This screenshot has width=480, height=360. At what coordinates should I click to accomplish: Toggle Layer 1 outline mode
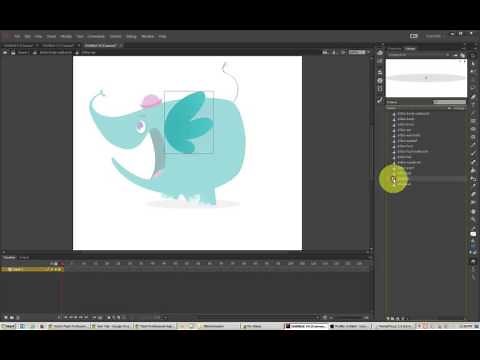tap(60, 269)
